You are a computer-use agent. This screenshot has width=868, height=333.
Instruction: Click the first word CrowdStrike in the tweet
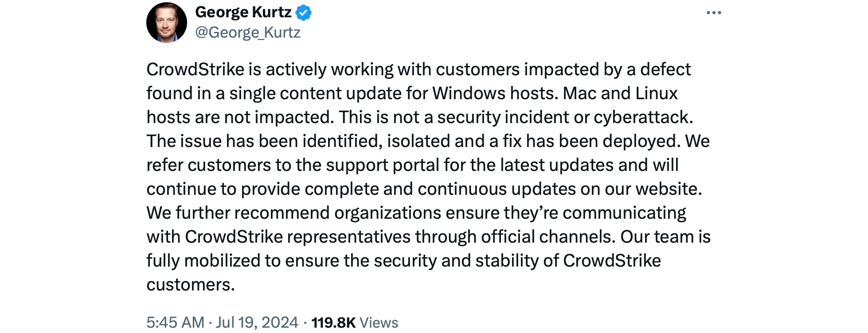click(195, 70)
